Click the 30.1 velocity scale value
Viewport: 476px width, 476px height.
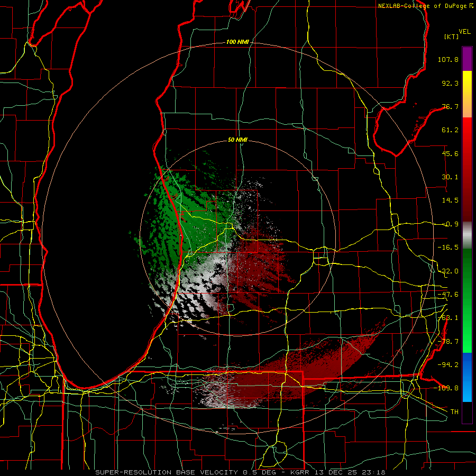(x=450, y=177)
